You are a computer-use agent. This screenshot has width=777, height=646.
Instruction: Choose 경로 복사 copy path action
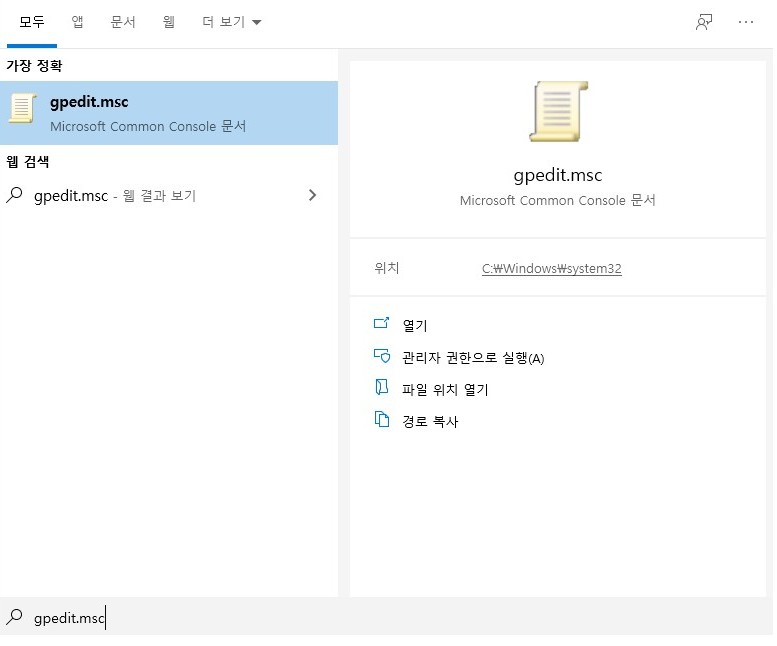coord(430,422)
